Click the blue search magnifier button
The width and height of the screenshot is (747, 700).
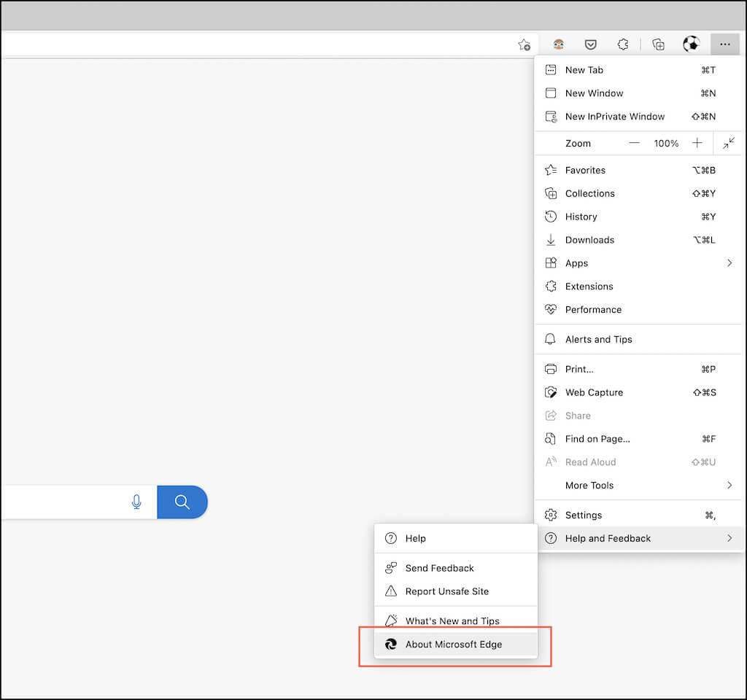point(182,502)
